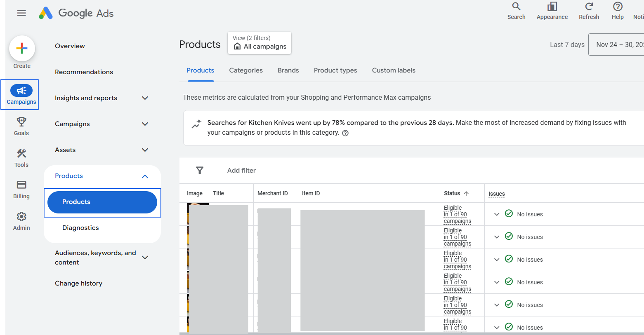Click the trending insight sparkle icon

coord(196,124)
